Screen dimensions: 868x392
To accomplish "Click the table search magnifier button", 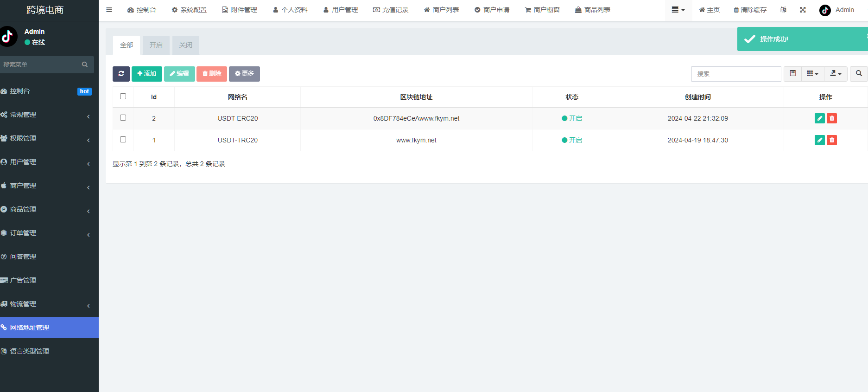I will point(859,74).
